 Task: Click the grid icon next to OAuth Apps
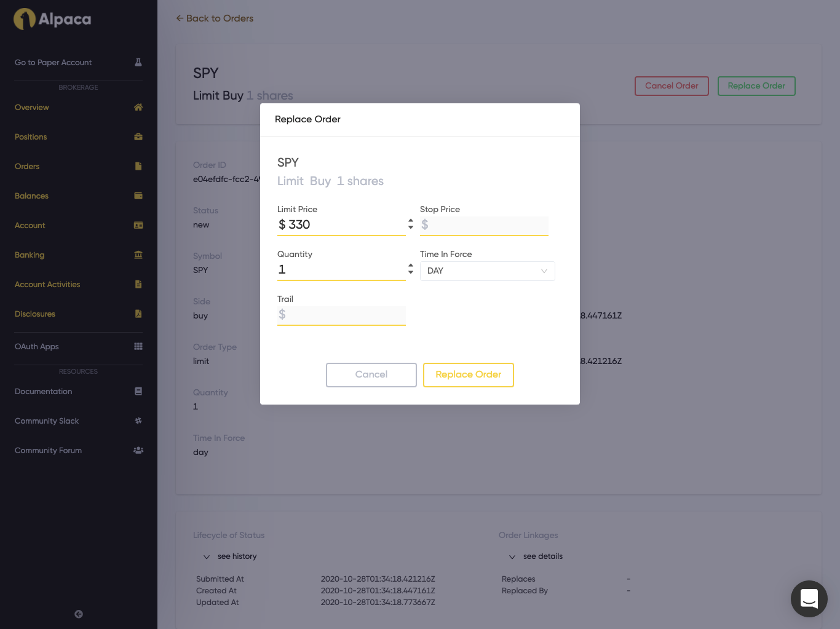138,346
